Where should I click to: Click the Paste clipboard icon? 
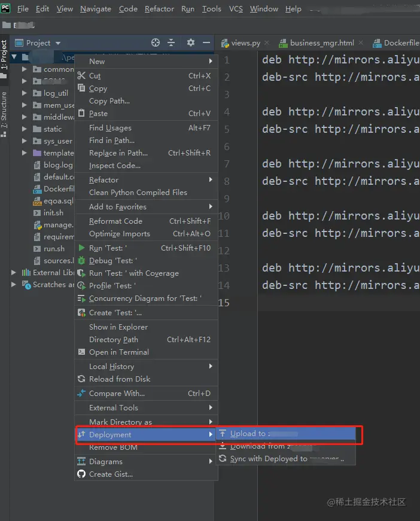tap(81, 113)
